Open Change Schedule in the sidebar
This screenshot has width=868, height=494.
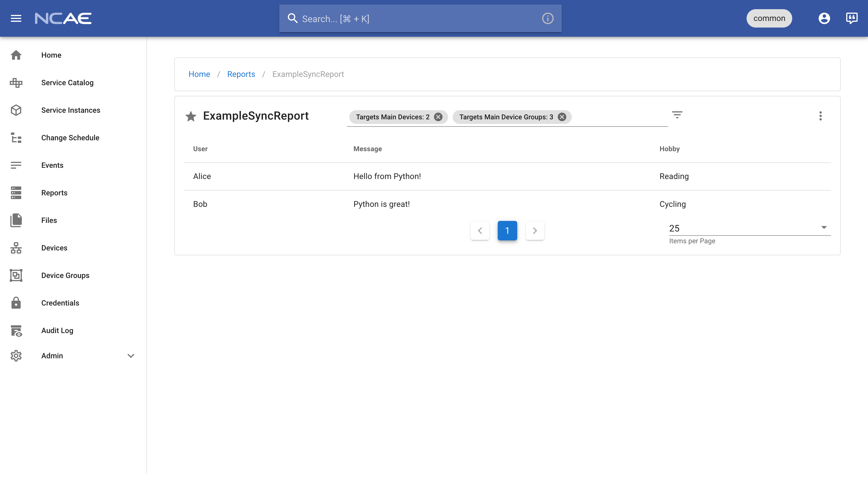coord(70,138)
